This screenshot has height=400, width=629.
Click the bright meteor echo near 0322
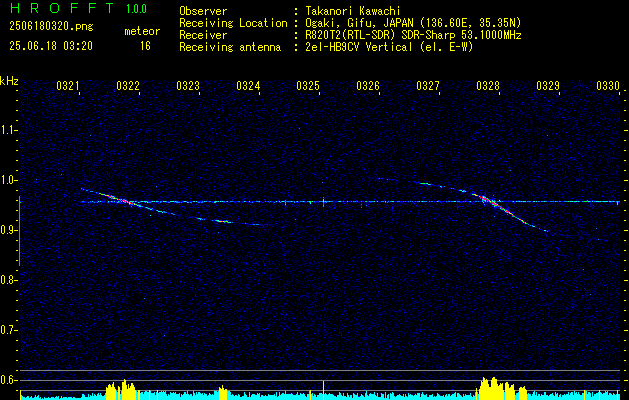[120, 199]
